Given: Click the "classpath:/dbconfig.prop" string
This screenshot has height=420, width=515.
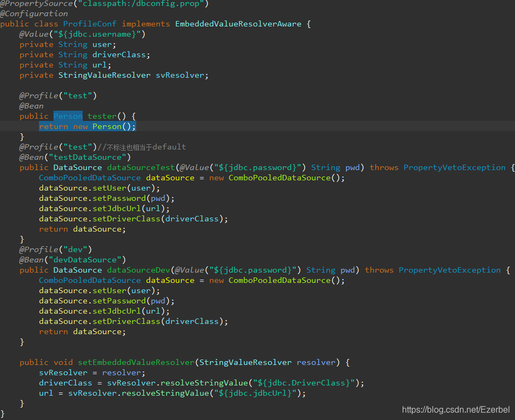Looking at the screenshot, I should tap(141, 4).
